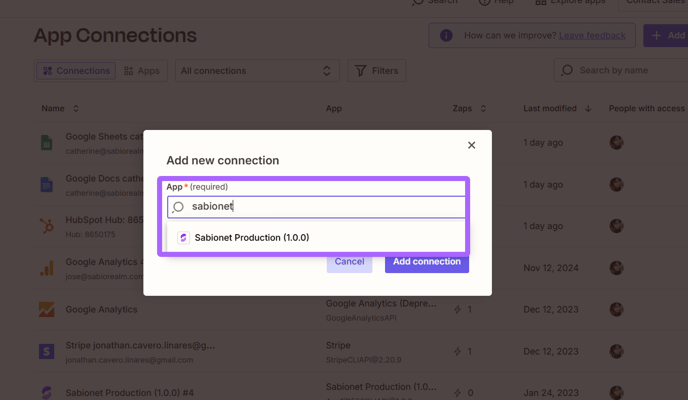Image resolution: width=688 pixels, height=400 pixels.
Task: Click the App search input field
Action: coord(316,207)
